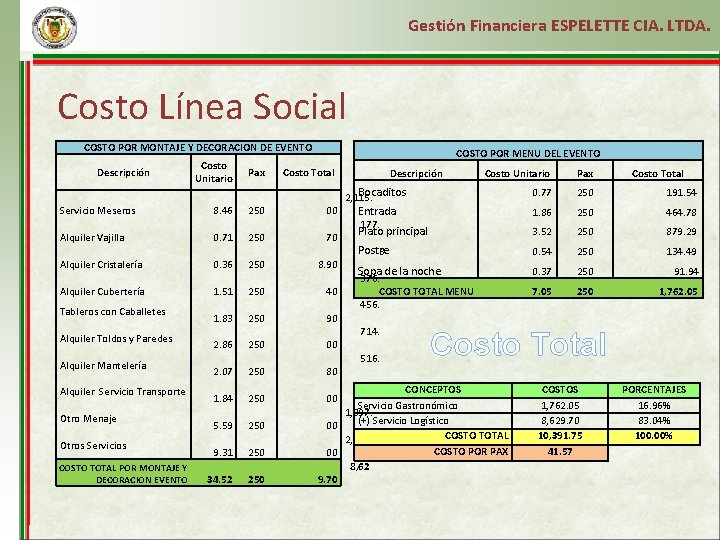Click the 'Alquiler Toldos y Paredes' row label
This screenshot has height=540, width=720.
(116, 339)
